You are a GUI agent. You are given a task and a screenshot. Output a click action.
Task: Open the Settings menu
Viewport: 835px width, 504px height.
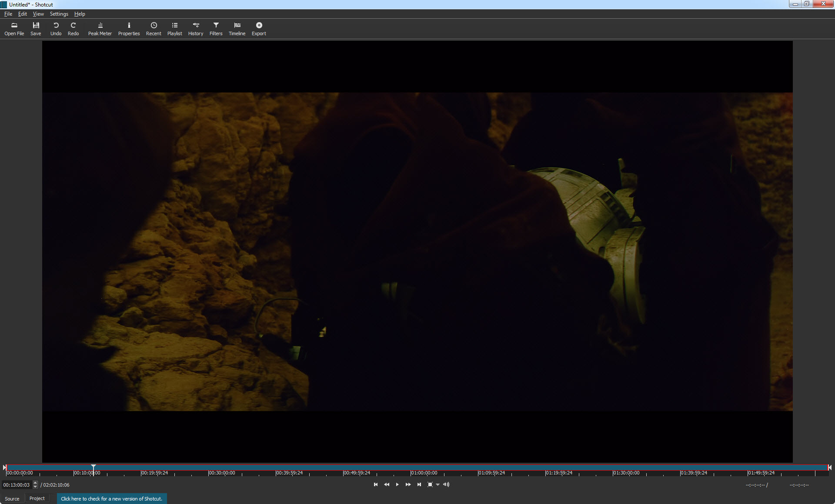pyautogui.click(x=59, y=14)
